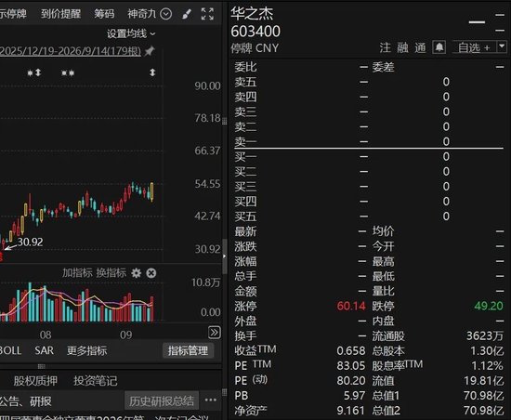Click the PE TTM value 83.05
The height and width of the screenshot is (420, 511).
pyautogui.click(x=351, y=365)
